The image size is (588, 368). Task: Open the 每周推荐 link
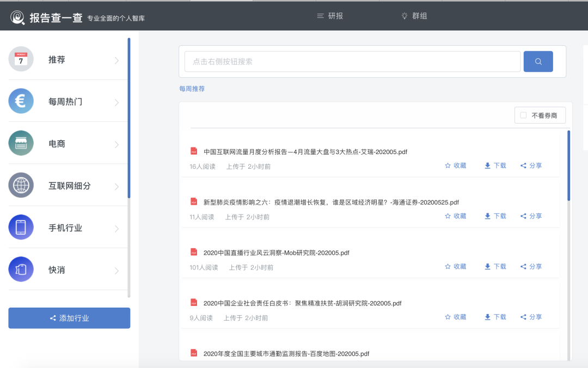(192, 89)
